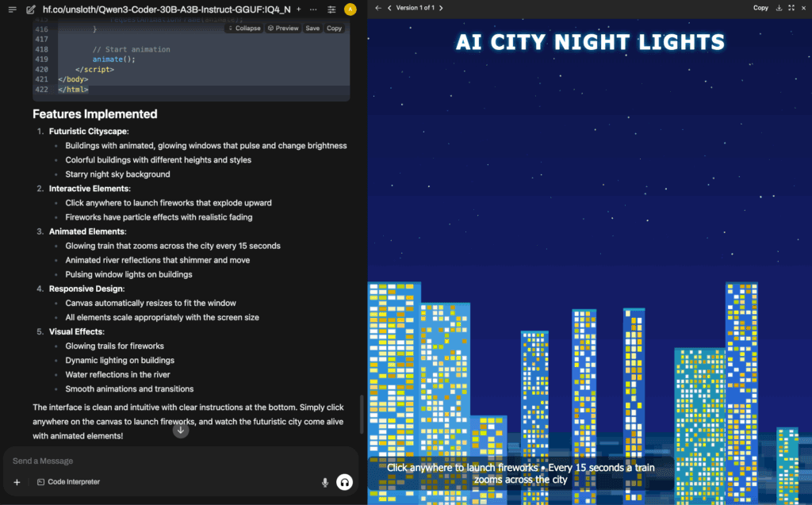
Task: Toggle the sidebar with the hamburger icon
Action: pyautogui.click(x=13, y=10)
